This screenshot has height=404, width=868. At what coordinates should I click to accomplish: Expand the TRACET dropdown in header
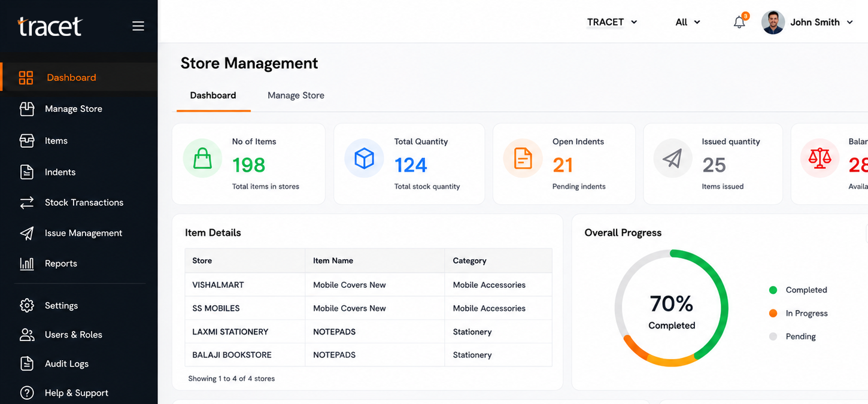point(612,22)
